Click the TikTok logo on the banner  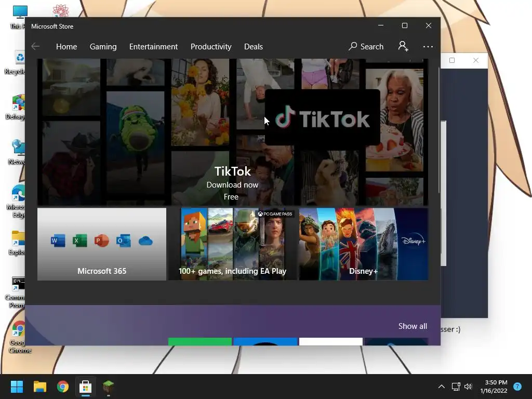[322, 117]
